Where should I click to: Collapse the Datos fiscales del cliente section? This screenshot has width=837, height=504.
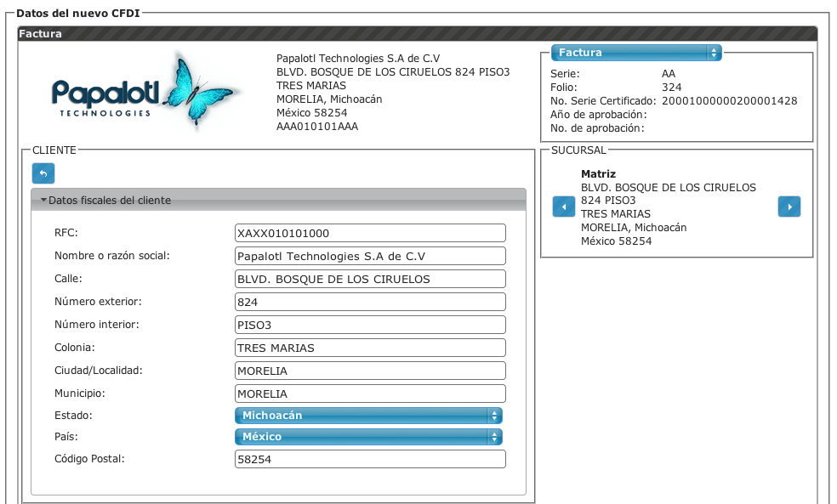279,200
